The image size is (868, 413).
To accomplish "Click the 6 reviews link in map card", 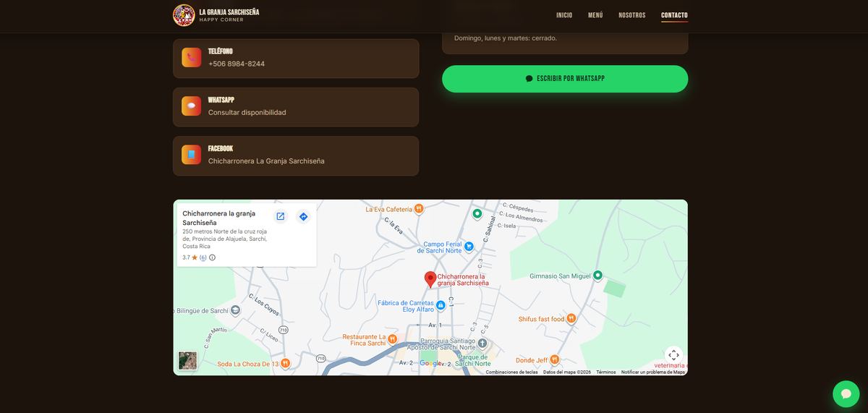I will coord(203,257).
